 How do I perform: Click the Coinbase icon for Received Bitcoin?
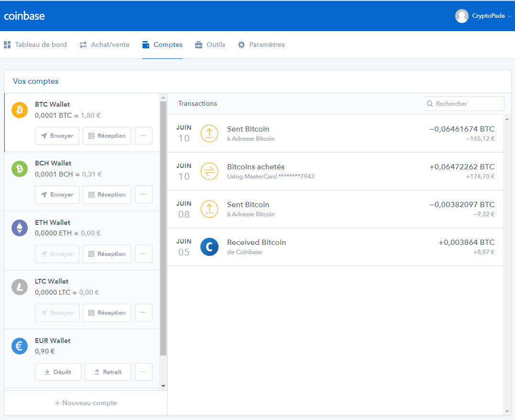(x=209, y=247)
